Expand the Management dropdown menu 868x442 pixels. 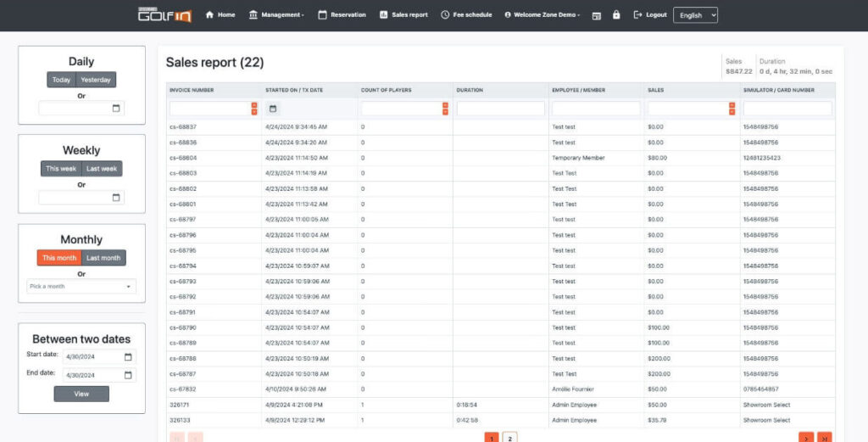point(277,15)
